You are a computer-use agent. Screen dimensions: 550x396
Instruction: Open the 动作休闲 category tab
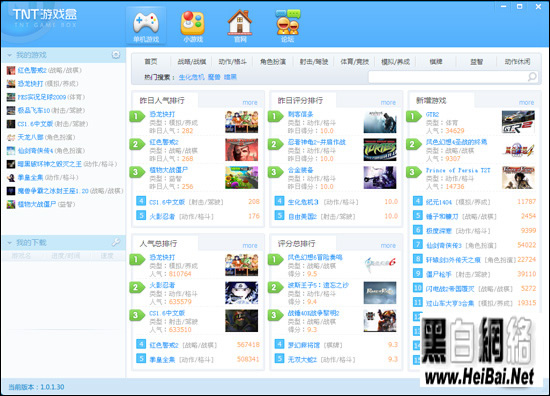click(517, 62)
